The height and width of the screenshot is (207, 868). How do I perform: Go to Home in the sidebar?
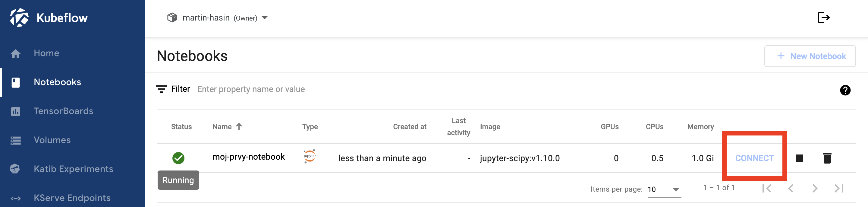point(46,53)
